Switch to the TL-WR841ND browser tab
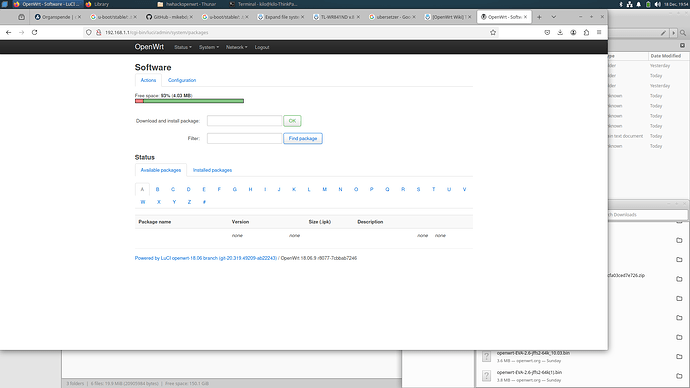This screenshot has width=690, height=388. [x=336, y=17]
